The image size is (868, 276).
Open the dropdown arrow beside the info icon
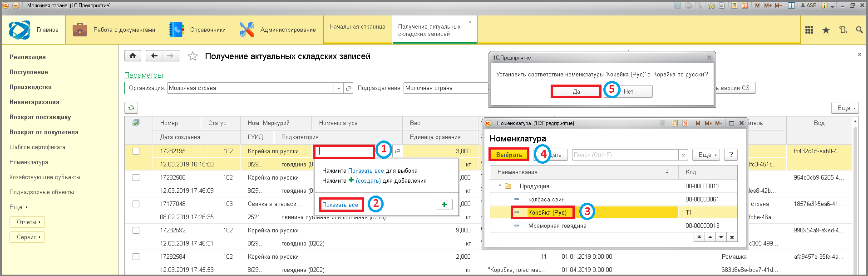pos(833,6)
